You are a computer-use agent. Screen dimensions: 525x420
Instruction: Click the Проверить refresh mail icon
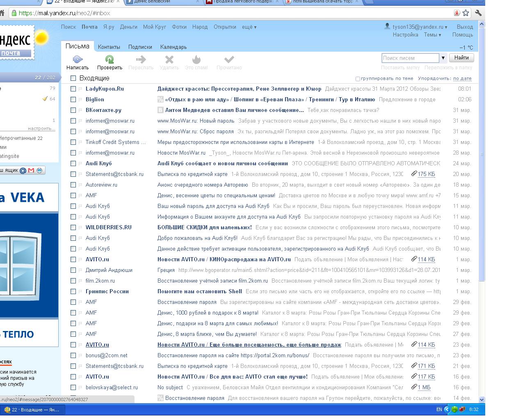coord(110,59)
